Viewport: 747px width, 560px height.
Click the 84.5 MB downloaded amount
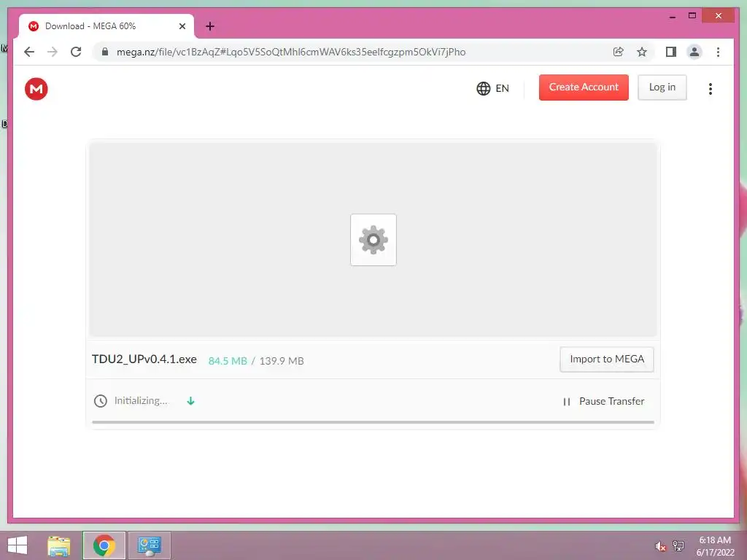228,361
